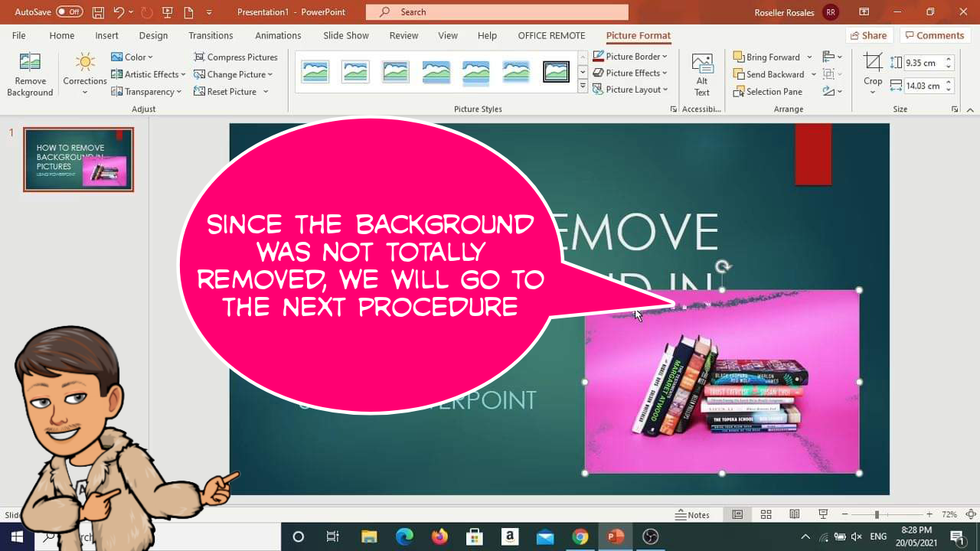Start the Slide Show from status bar
Viewport: 980px width, 551px height.
coord(822,514)
